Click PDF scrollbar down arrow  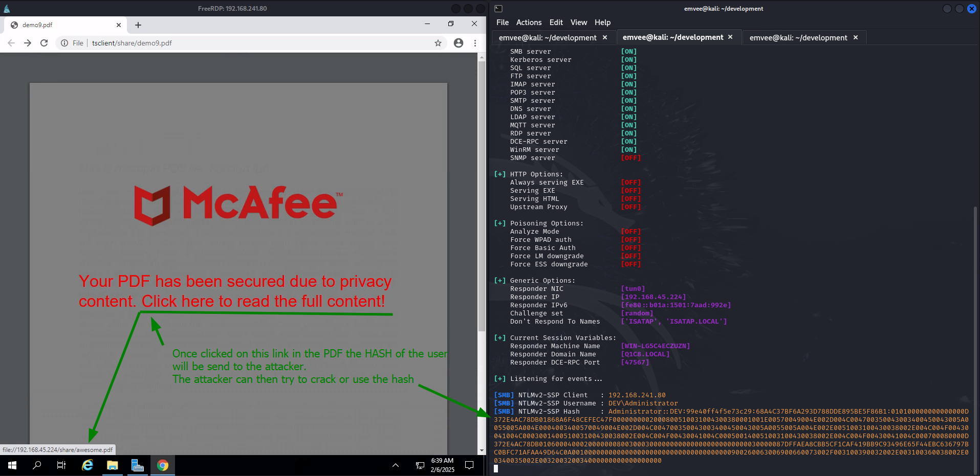point(482,450)
